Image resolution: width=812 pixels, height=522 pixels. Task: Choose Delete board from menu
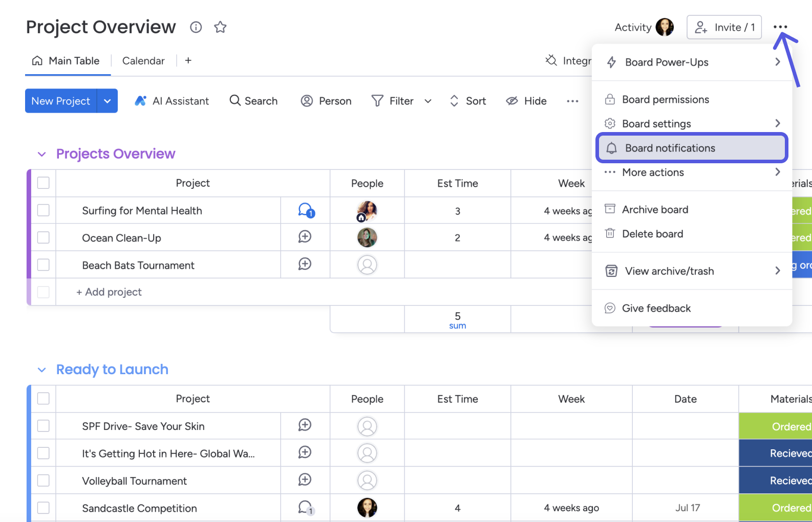tap(692, 234)
